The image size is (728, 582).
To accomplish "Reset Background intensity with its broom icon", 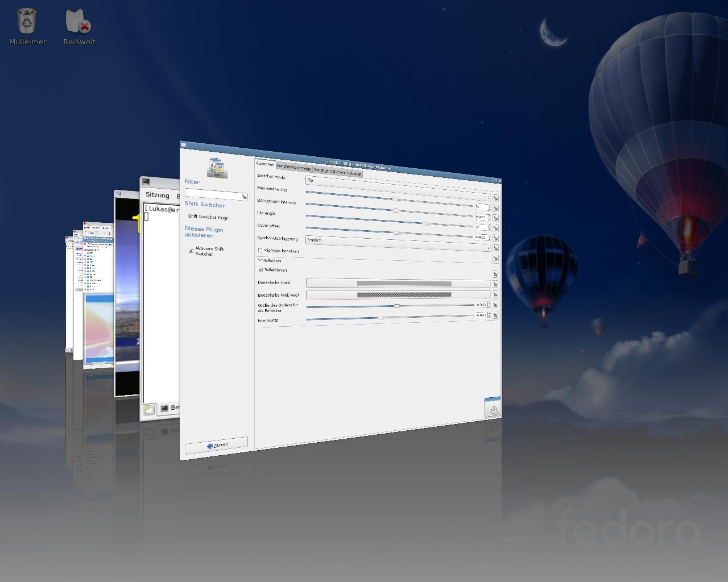I will pos(495,209).
